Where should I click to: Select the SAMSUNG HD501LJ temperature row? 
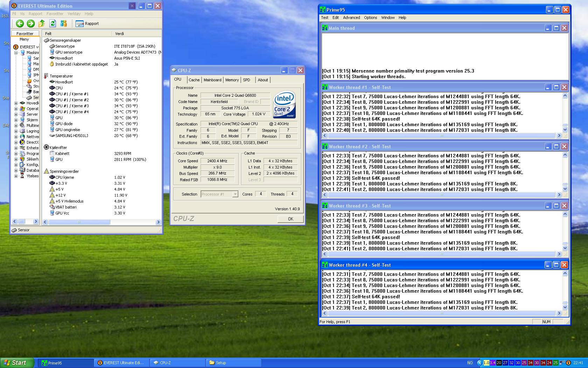(101, 136)
